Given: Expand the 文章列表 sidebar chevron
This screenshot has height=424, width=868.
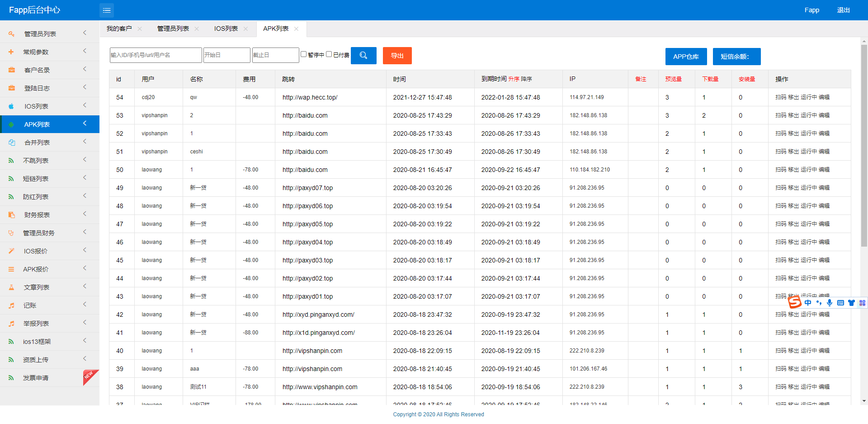Looking at the screenshot, I should (x=85, y=286).
